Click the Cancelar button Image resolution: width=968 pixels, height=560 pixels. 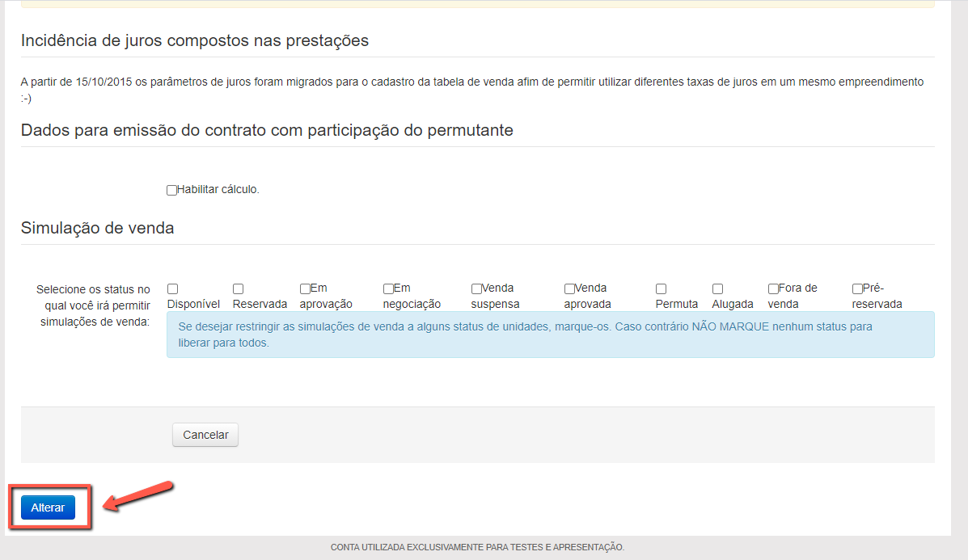(x=205, y=435)
